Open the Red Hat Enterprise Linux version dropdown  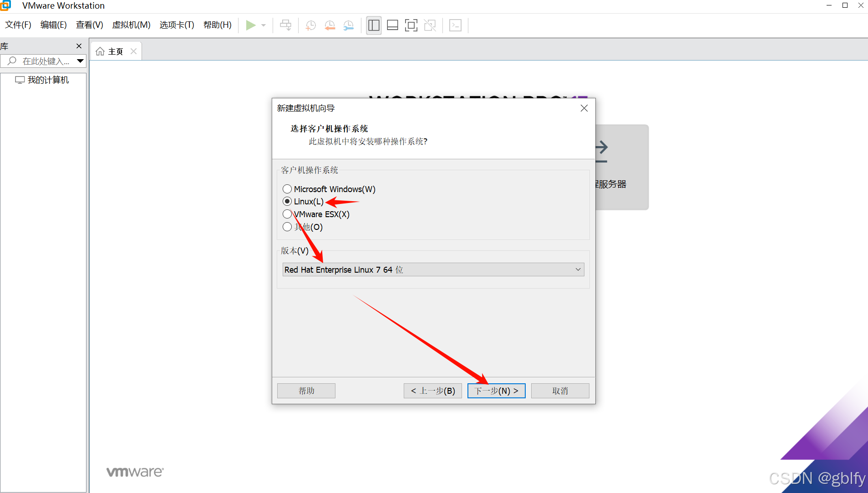(x=433, y=269)
